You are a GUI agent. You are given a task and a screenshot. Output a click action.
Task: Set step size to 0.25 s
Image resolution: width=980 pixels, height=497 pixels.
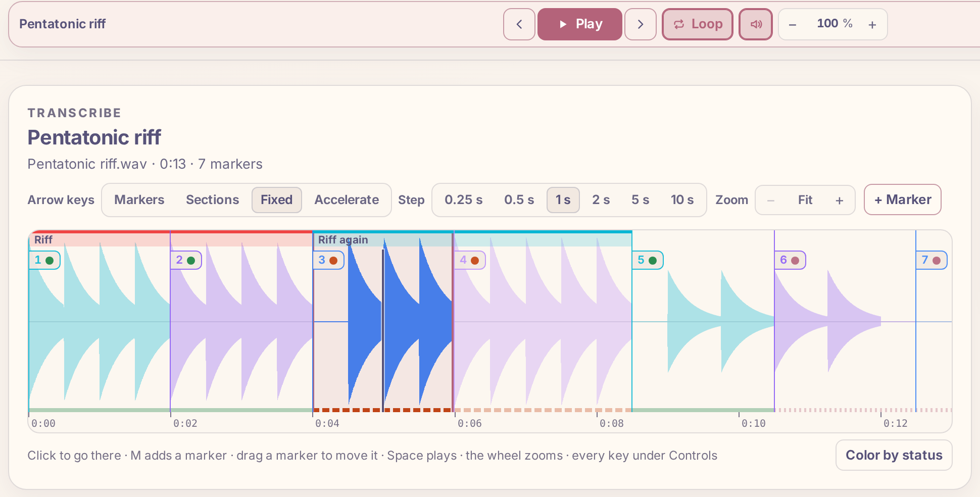point(463,200)
